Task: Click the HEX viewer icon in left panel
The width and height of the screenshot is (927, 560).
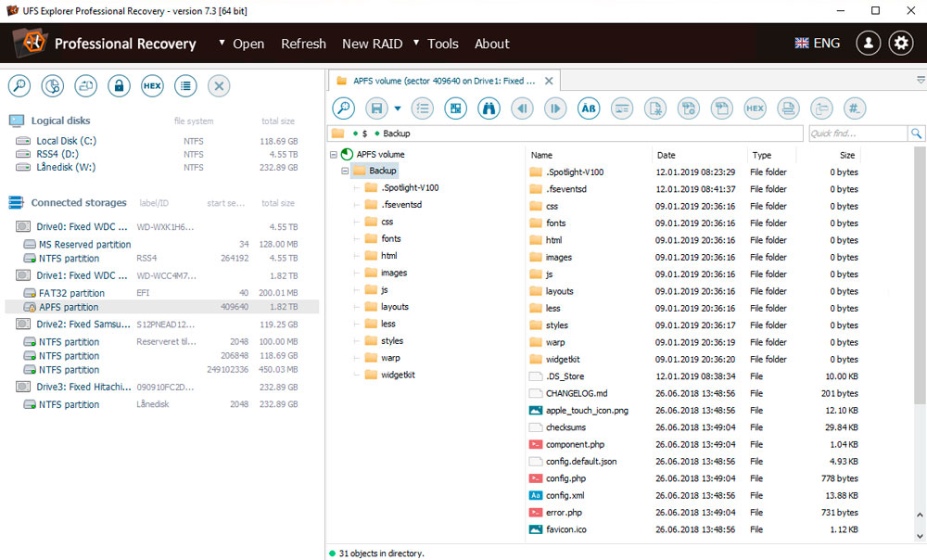Action: tap(152, 86)
